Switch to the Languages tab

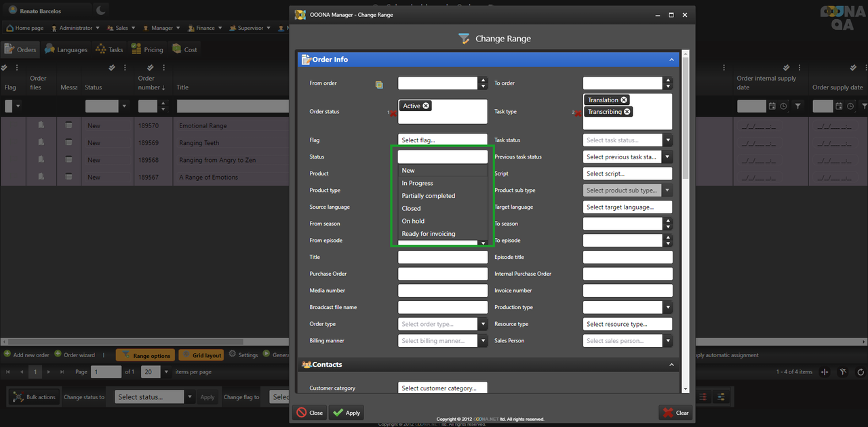(x=66, y=49)
